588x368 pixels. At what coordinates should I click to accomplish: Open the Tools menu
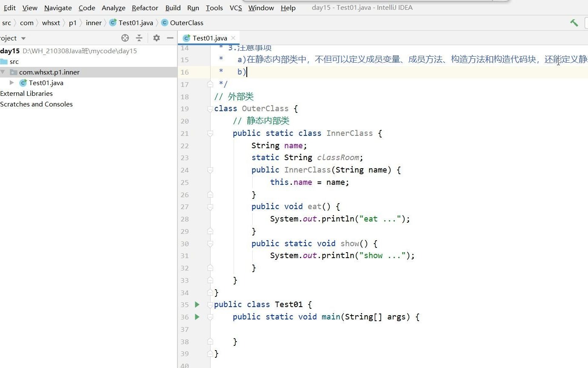click(214, 8)
